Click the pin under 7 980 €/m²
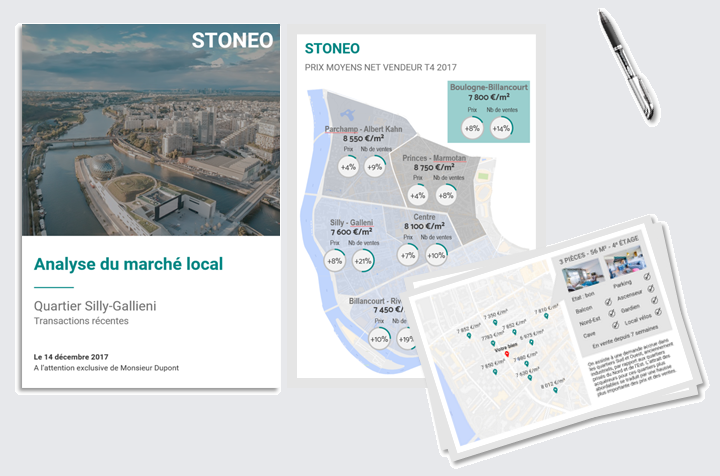This screenshot has height=476, width=720. pos(527,364)
